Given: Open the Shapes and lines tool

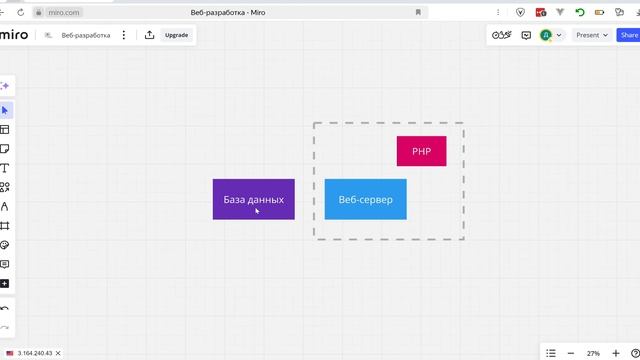Looking at the screenshot, I should coord(5,187).
